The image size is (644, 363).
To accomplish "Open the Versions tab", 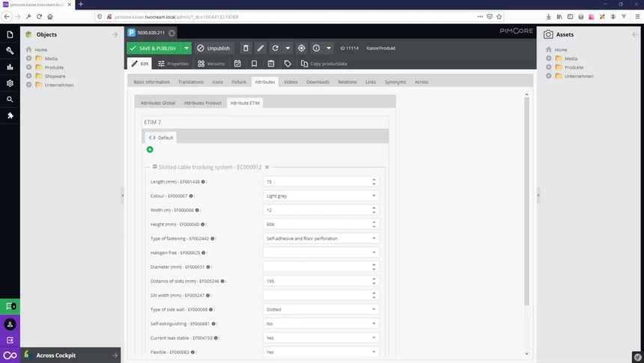I will 211,64.
